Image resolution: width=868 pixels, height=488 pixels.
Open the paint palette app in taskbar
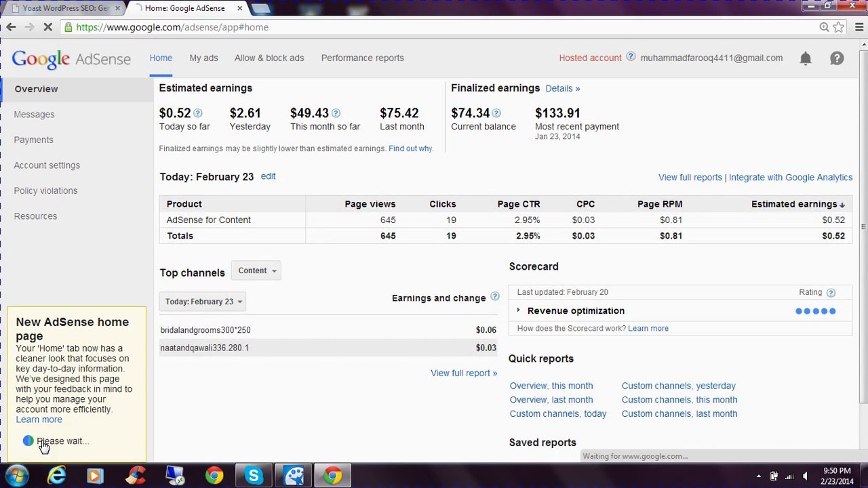(x=294, y=476)
